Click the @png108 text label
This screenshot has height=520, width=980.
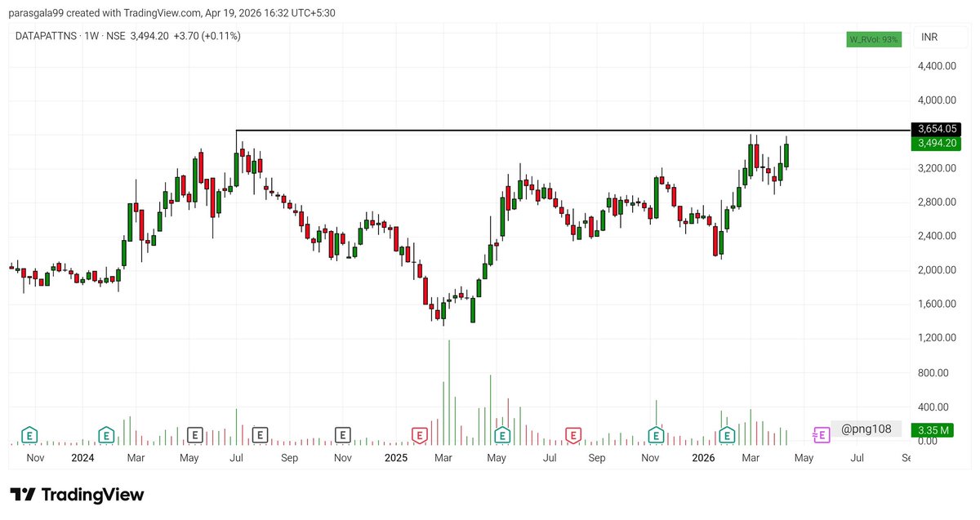[866, 429]
